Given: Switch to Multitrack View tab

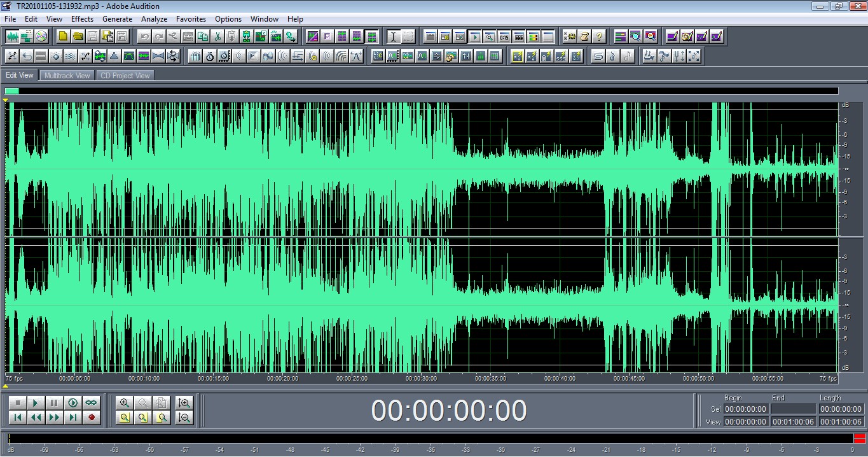Looking at the screenshot, I should point(67,76).
